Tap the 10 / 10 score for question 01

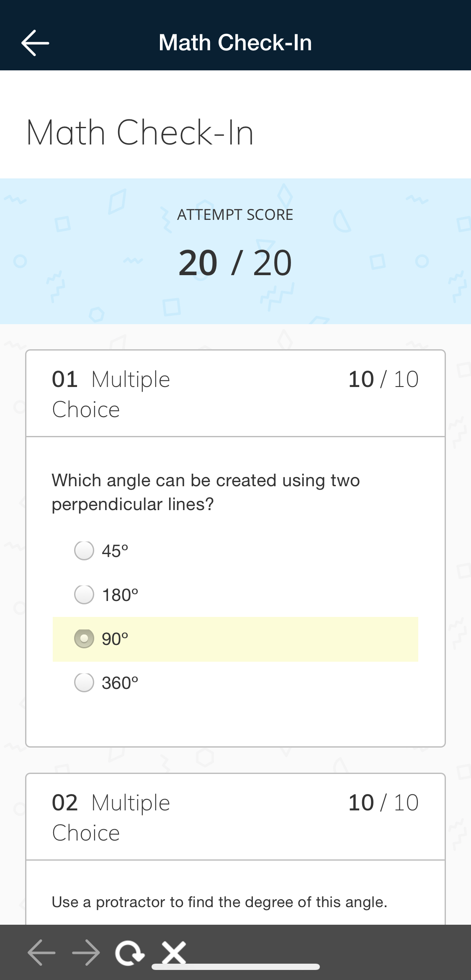point(383,379)
